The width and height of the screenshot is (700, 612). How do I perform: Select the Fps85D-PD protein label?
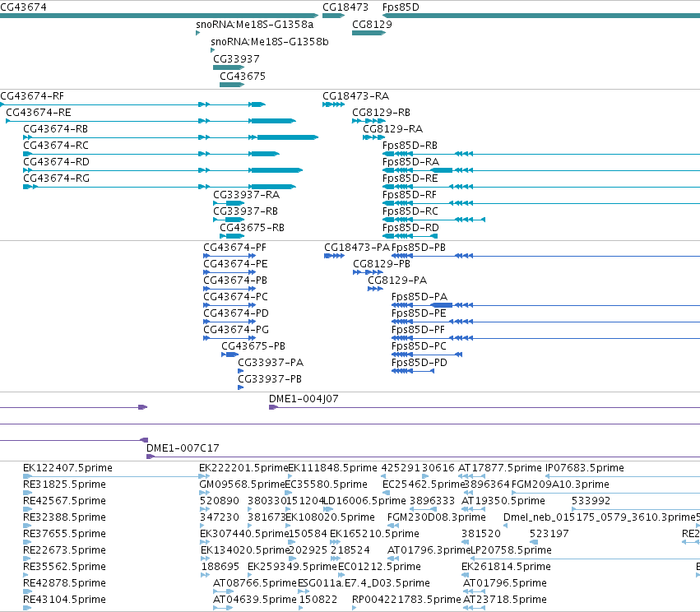coord(420,363)
